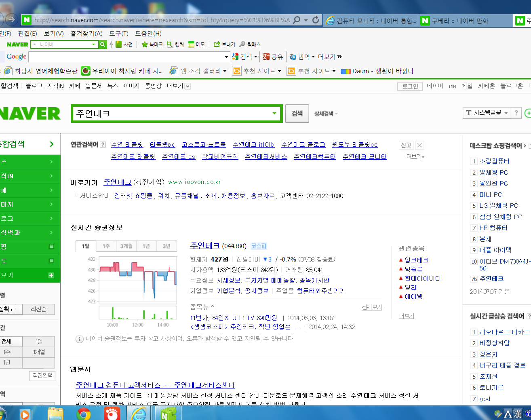531x420 pixels.
Task: Expand the sidebar 보기 plus button
Action: [x=51, y=275]
